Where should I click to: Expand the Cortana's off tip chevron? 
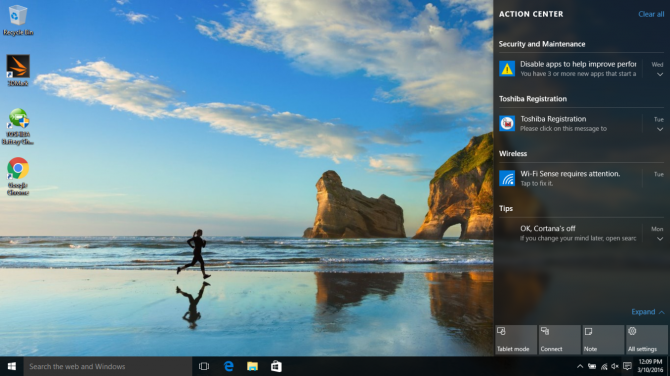tap(660, 239)
